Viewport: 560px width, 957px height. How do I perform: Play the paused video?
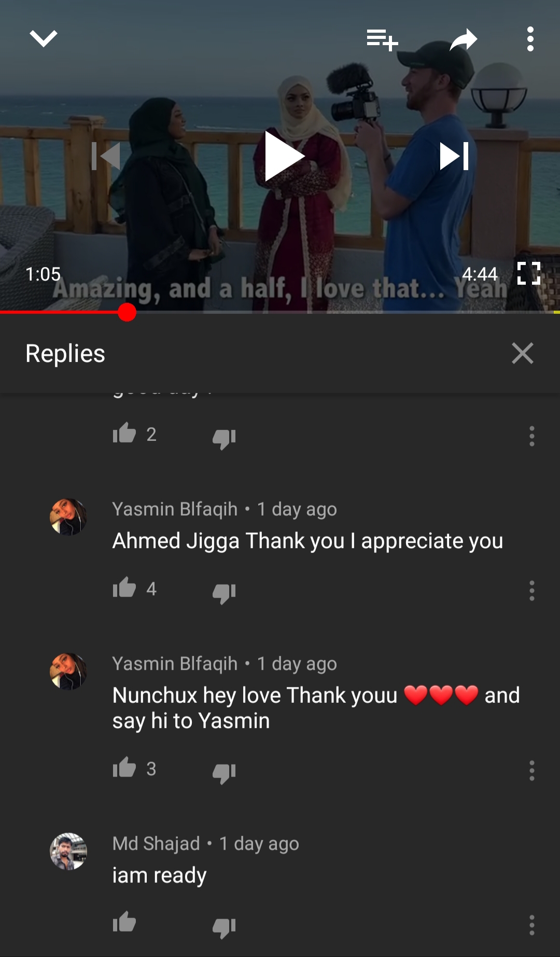284,156
